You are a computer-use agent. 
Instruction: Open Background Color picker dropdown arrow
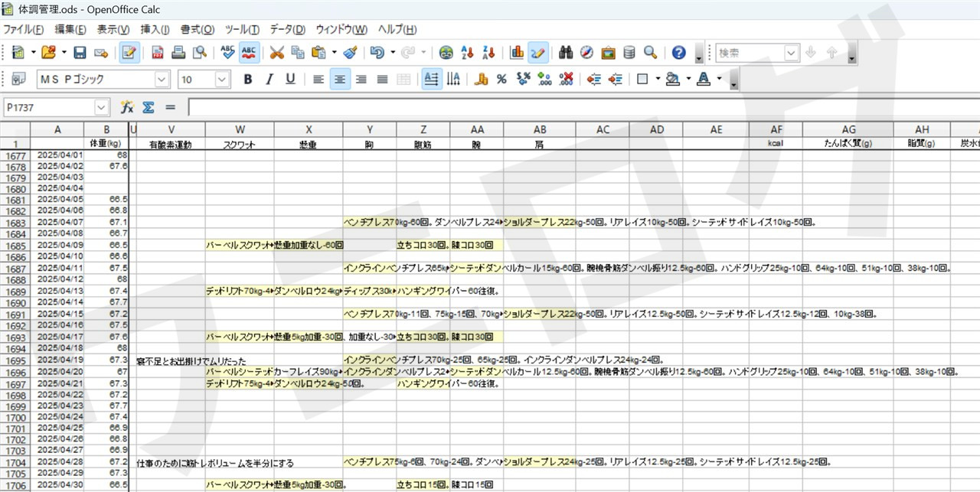pos(688,79)
